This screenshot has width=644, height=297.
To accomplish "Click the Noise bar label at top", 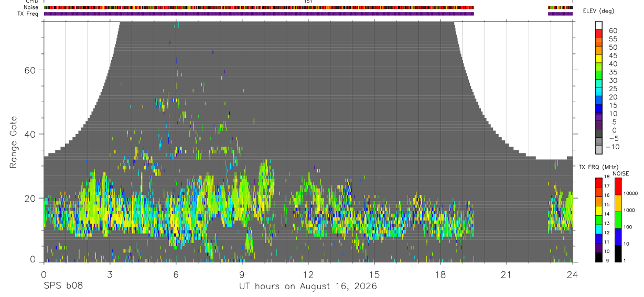I will [31, 7].
